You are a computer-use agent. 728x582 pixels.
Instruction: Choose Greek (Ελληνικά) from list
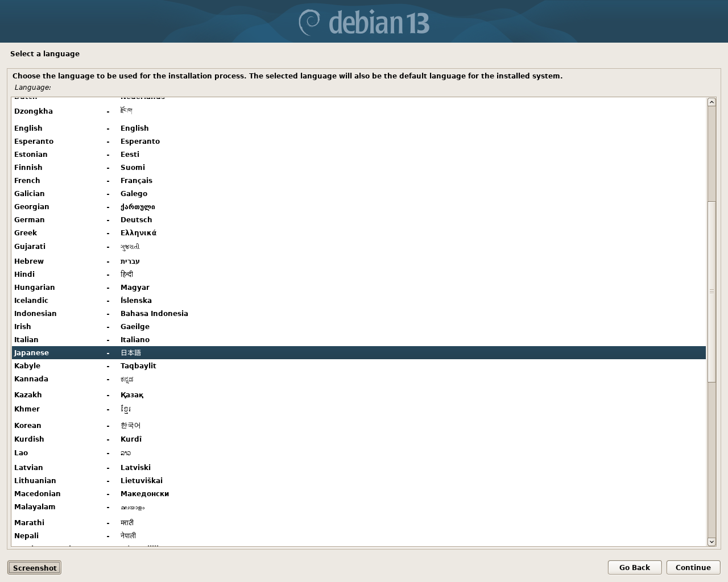[x=359, y=233]
